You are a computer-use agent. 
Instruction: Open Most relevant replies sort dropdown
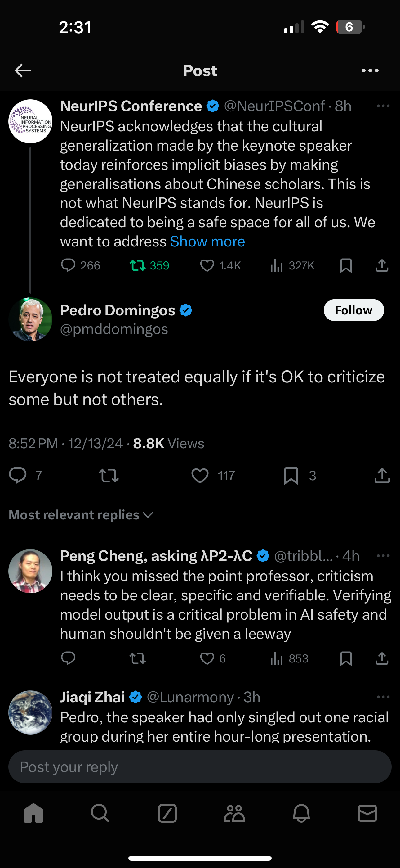(81, 515)
